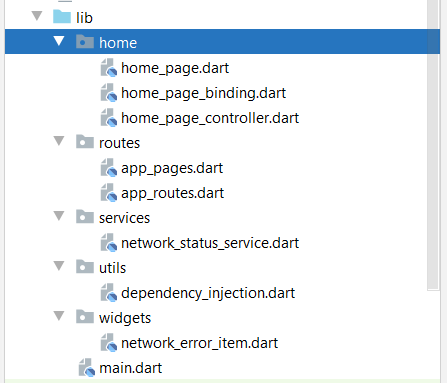The height and width of the screenshot is (383, 447).
Task: Click the main.dart file icon
Action: pos(87,368)
